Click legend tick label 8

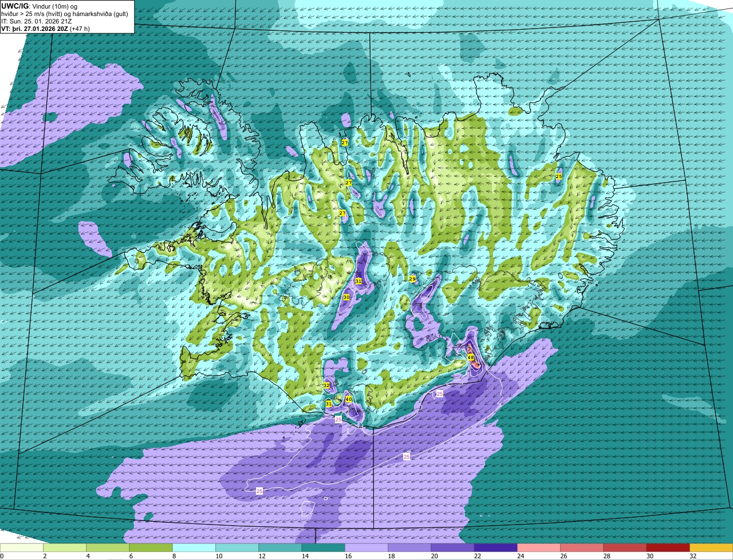(174, 556)
